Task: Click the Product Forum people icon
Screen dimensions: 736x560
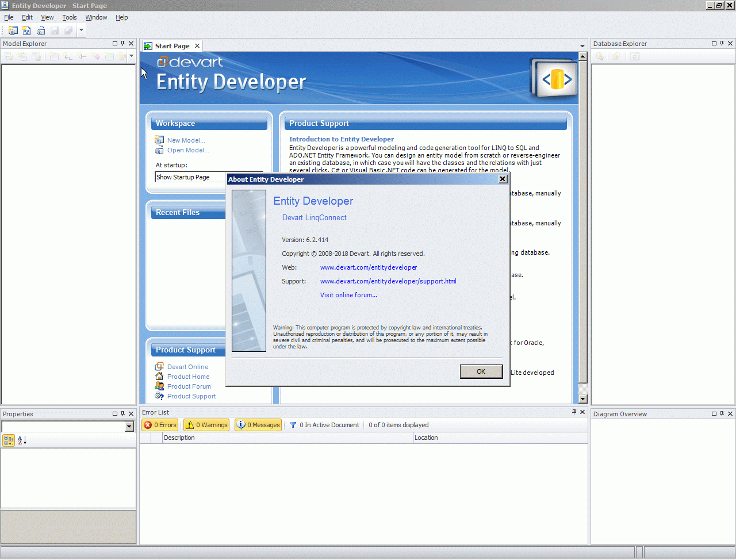Action: tap(159, 386)
